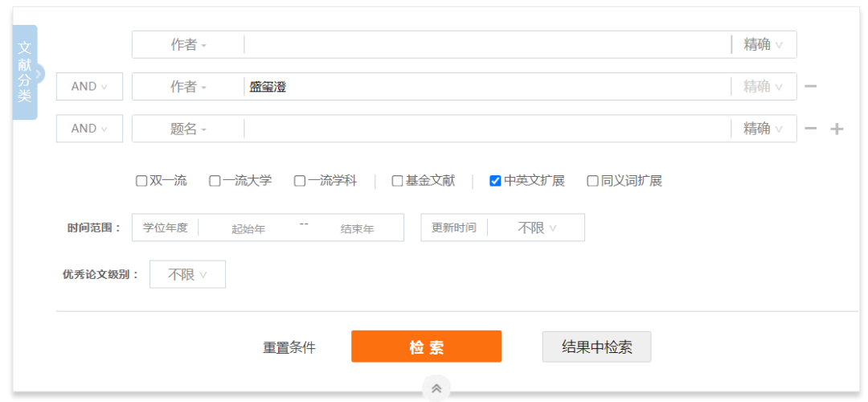
Task: Check the 一流大学 option
Action: point(215,182)
